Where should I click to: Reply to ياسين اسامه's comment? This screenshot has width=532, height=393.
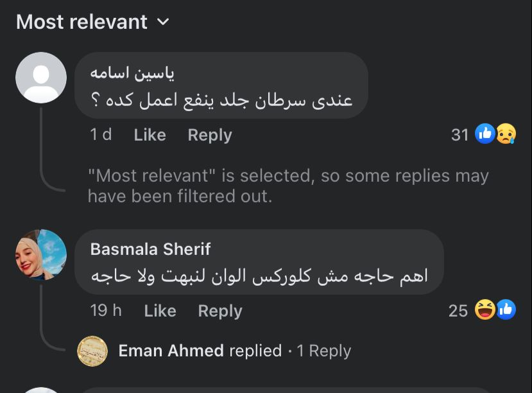(210, 135)
